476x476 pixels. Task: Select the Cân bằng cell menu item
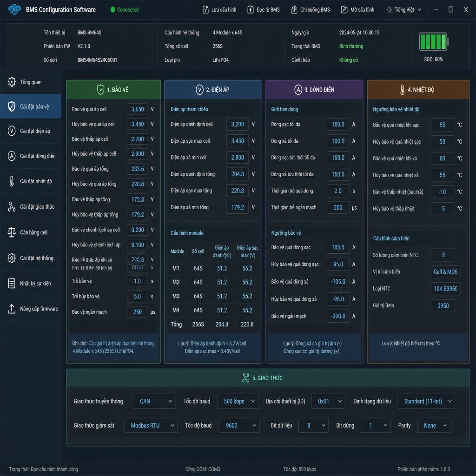point(31,232)
